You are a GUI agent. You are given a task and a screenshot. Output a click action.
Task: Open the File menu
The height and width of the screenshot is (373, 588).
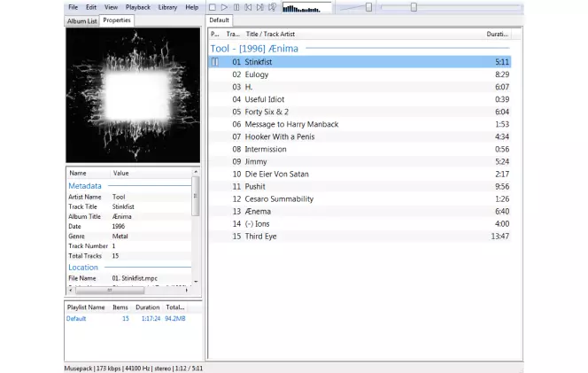[x=73, y=7]
